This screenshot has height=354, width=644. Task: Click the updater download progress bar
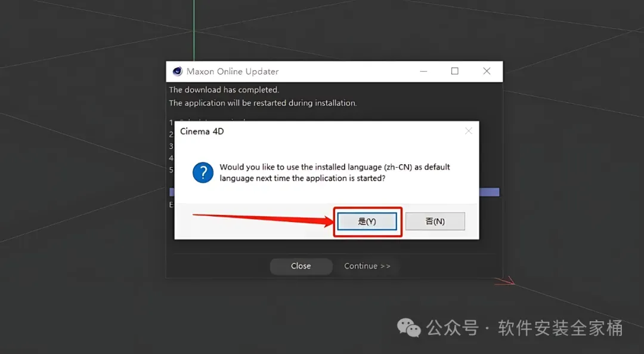[x=335, y=192]
